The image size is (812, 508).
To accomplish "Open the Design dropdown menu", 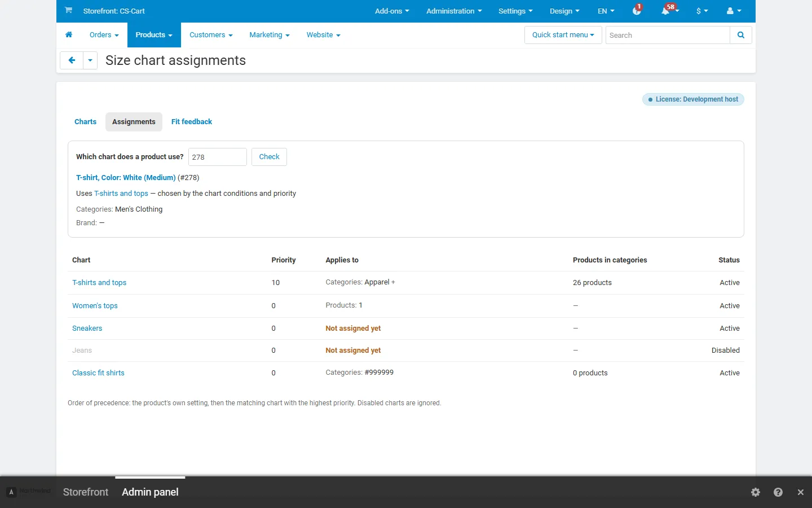I will point(564,11).
